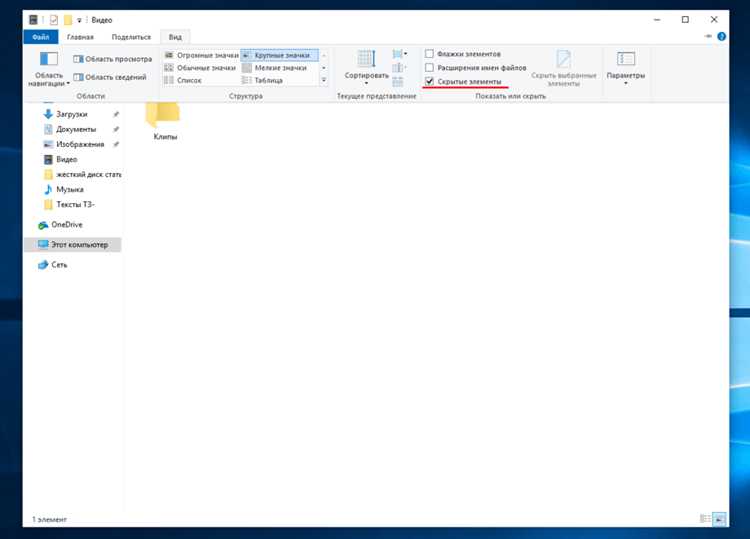Image resolution: width=750 pixels, height=539 pixels.
Task: Click the Сортировать sort icon
Action: [x=366, y=67]
